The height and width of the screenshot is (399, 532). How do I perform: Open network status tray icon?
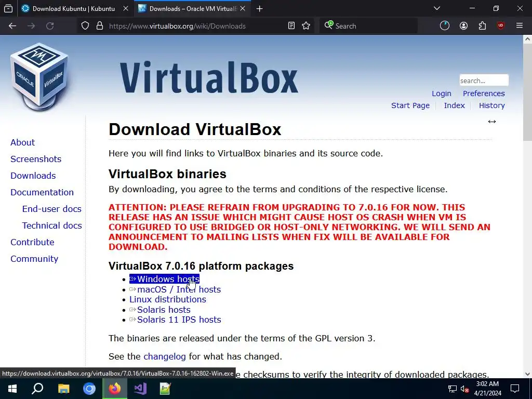click(x=453, y=389)
